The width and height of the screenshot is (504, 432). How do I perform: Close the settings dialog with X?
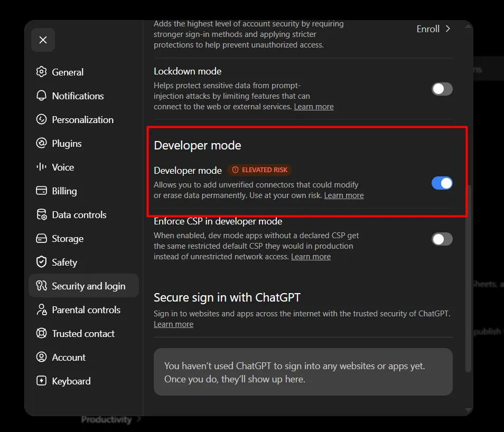(x=43, y=40)
